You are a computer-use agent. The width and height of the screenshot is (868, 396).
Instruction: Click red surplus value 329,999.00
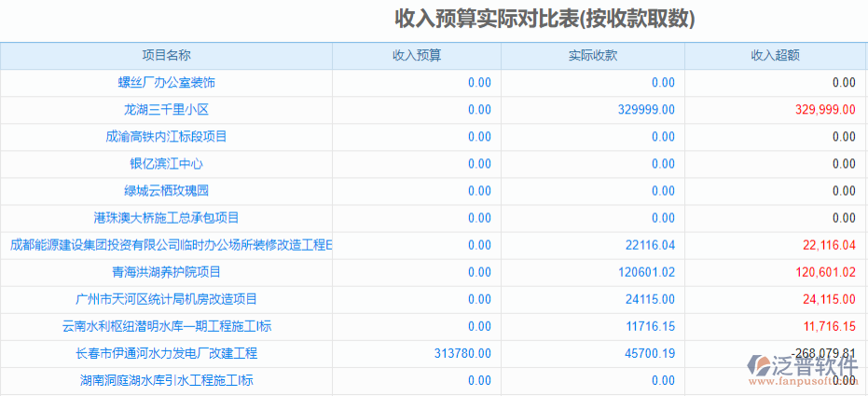[825, 110]
